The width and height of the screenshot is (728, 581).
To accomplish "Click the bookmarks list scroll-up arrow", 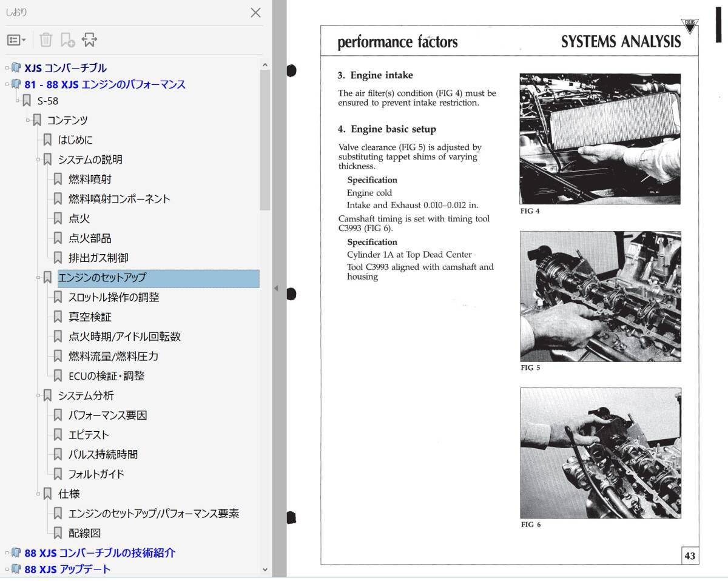I will pos(265,64).
